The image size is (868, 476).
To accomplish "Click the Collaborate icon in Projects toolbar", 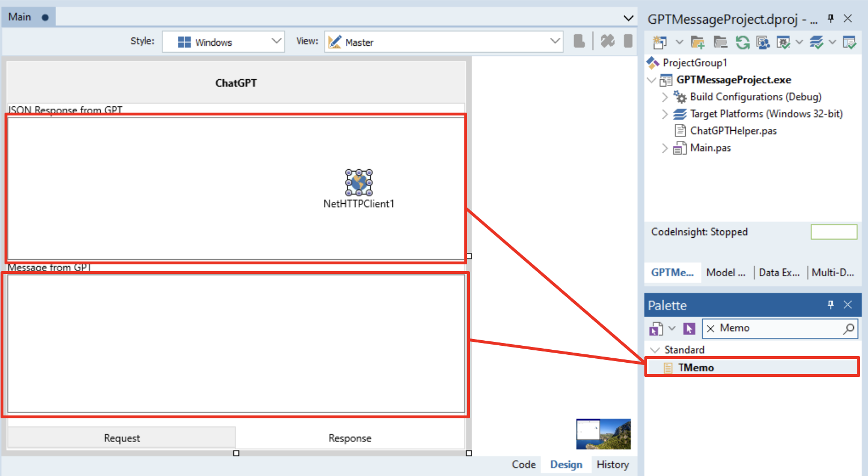I will click(x=763, y=42).
